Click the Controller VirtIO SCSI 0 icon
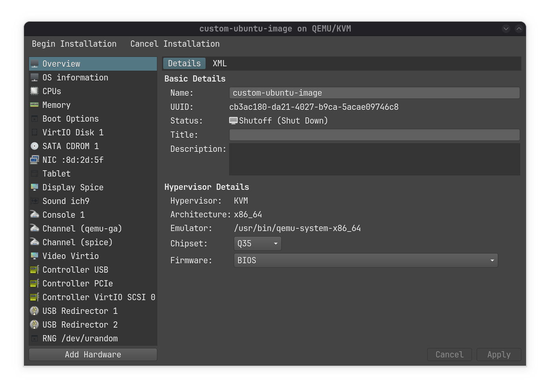Viewport: 550px width, 392px height. (x=35, y=297)
